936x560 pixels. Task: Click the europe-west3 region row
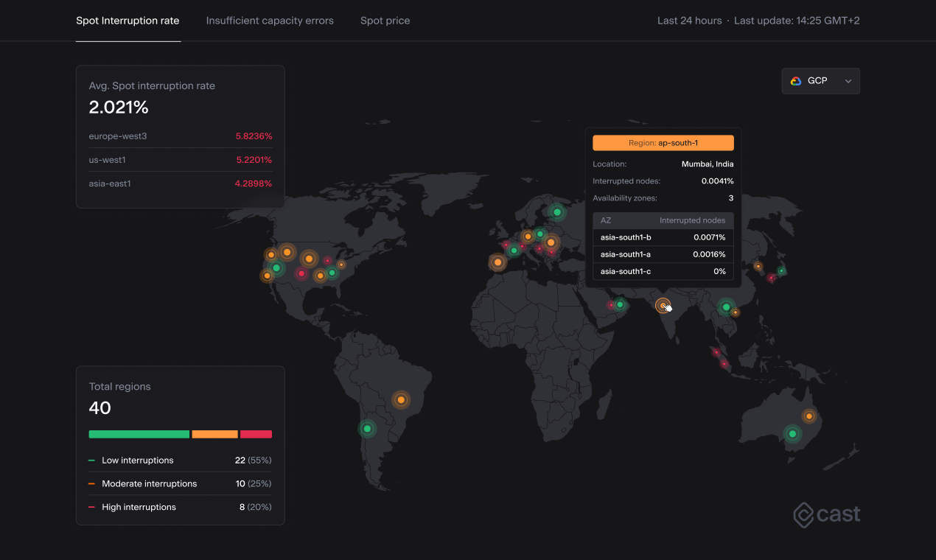pyautogui.click(x=181, y=136)
